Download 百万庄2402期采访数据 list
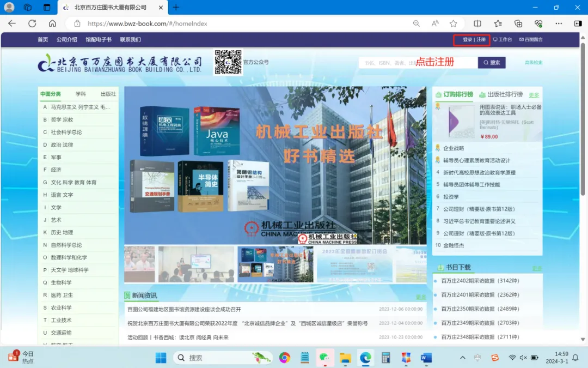Image resolution: width=588 pixels, height=368 pixels. [x=480, y=281]
